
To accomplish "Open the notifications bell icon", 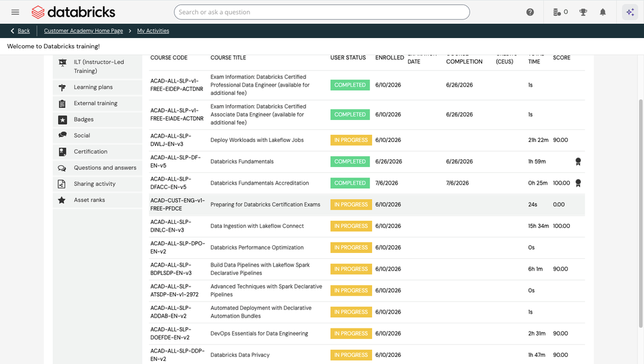I will coord(603,12).
